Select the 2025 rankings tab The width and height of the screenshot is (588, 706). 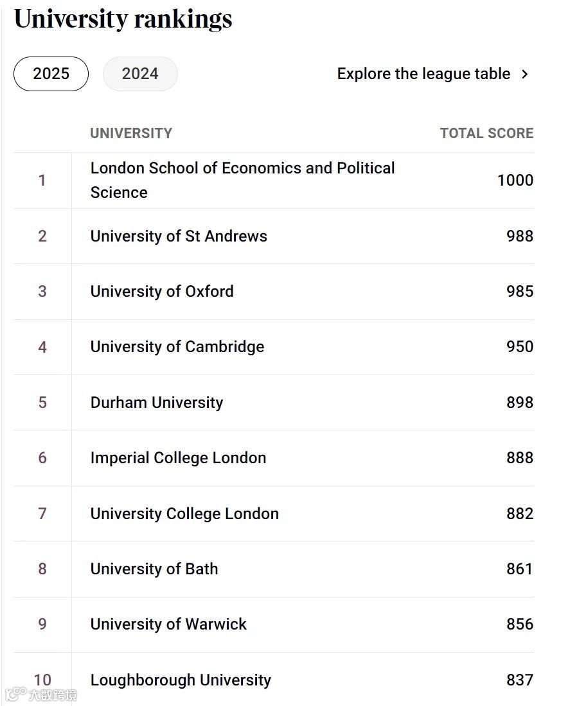[51, 74]
